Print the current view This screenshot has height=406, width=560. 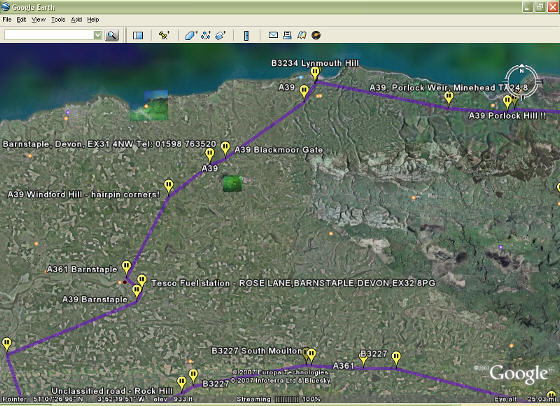(x=287, y=35)
